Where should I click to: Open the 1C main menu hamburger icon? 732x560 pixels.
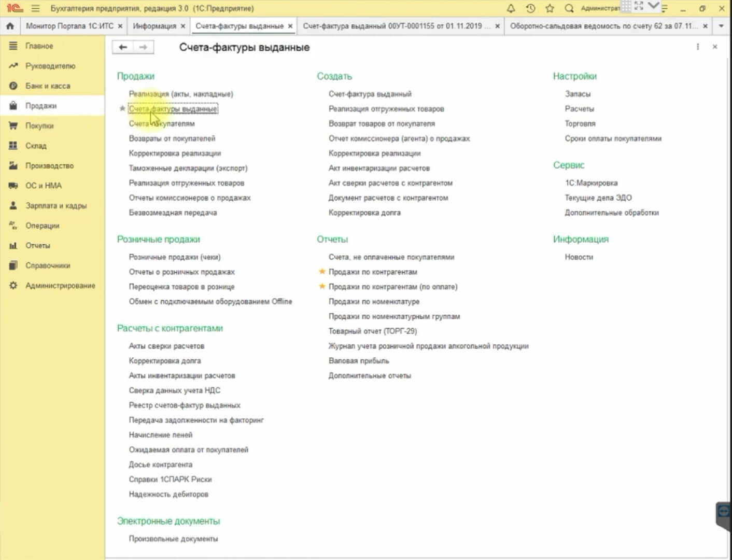point(35,8)
